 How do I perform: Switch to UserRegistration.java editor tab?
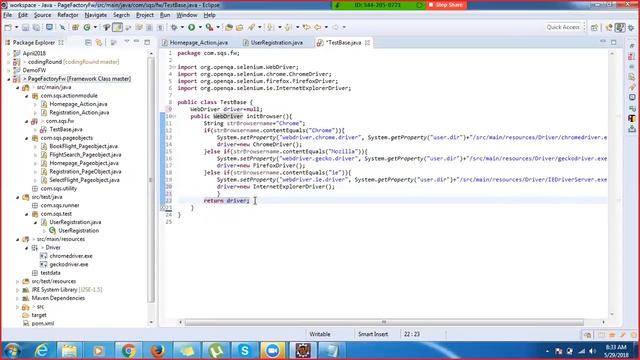coord(273,42)
